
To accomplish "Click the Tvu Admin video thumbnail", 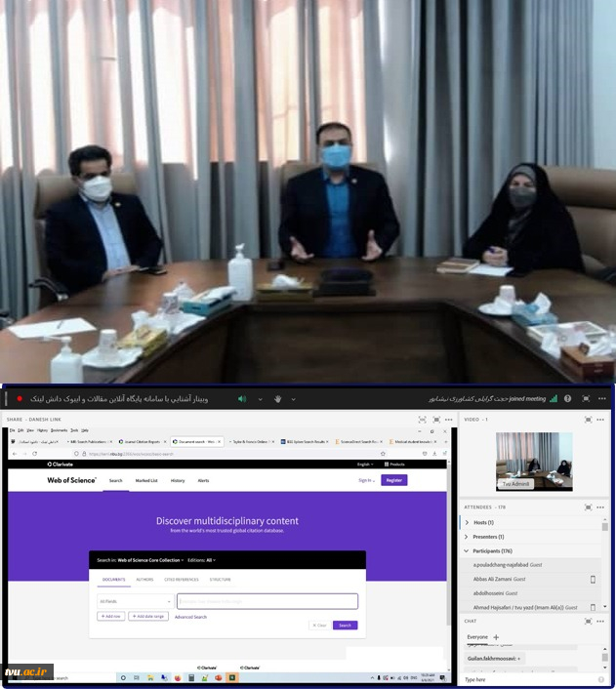I will point(534,462).
